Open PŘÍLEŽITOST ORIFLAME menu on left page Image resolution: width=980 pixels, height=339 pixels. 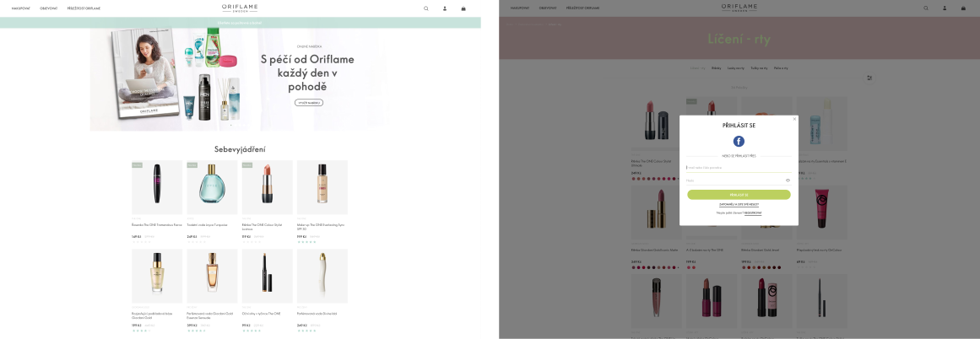(x=84, y=8)
